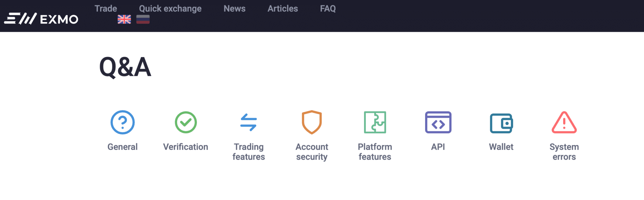644x200 pixels.
Task: Select the API category label
Action: click(x=438, y=147)
